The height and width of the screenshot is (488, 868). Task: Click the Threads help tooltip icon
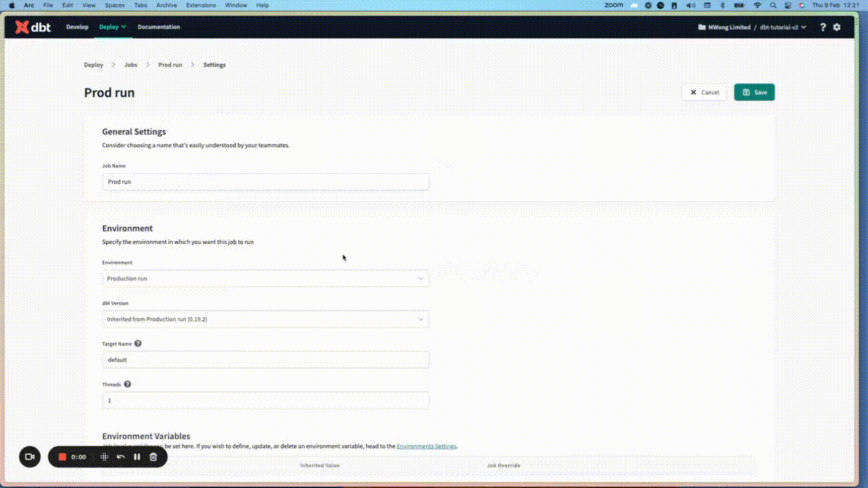pos(127,384)
